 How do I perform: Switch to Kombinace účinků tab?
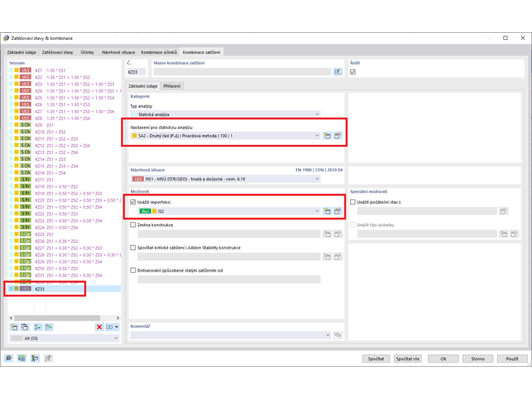(x=159, y=52)
